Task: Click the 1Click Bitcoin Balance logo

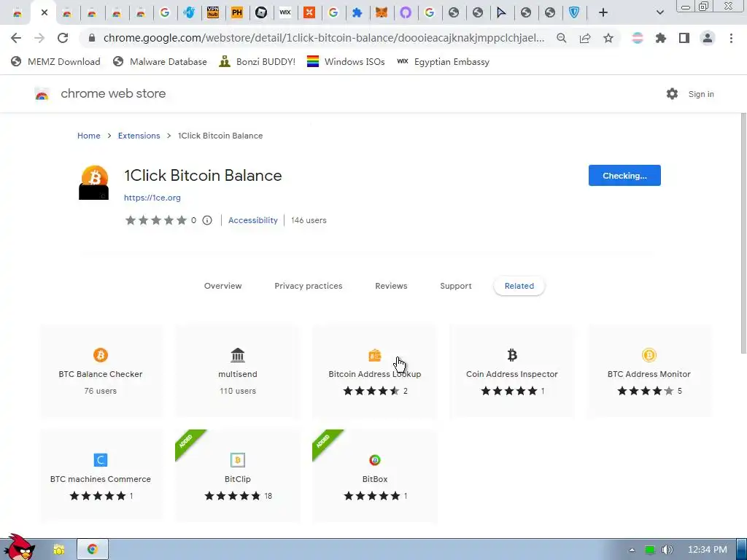Action: pos(94,182)
